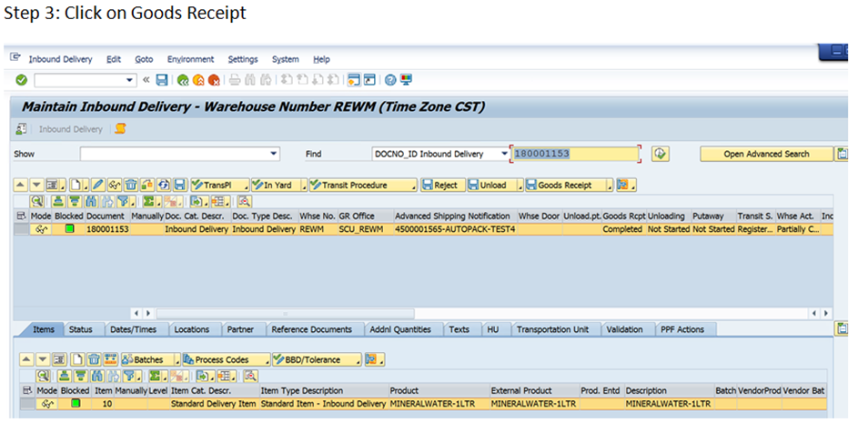
Task: Click the select-all icon in the delivery table header
Action: [x=21, y=216]
